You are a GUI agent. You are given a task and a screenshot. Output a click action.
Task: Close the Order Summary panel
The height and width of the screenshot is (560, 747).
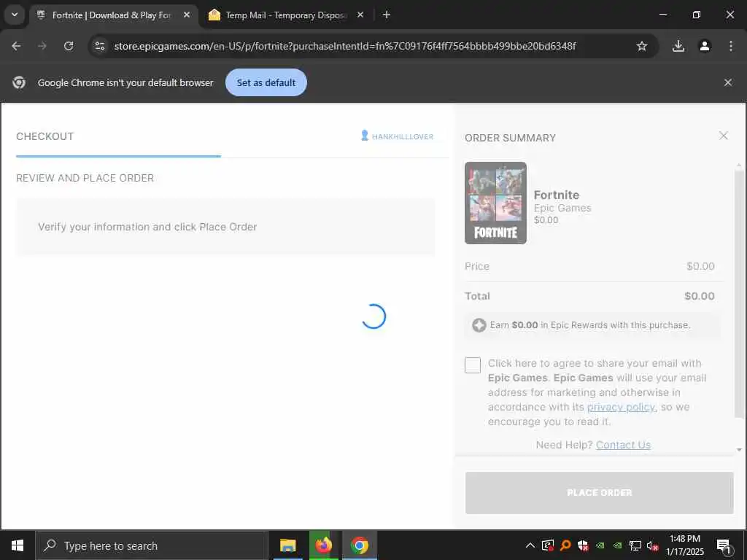point(723,136)
